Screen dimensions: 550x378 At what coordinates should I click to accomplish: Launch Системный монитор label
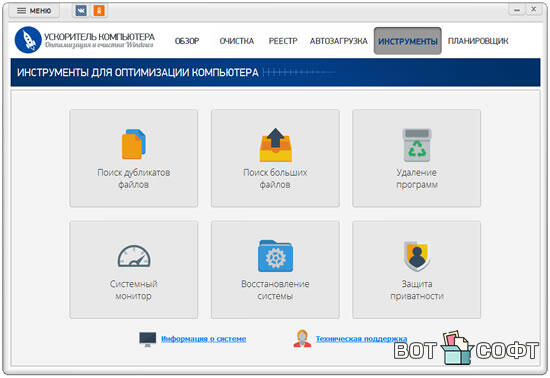[x=134, y=290]
